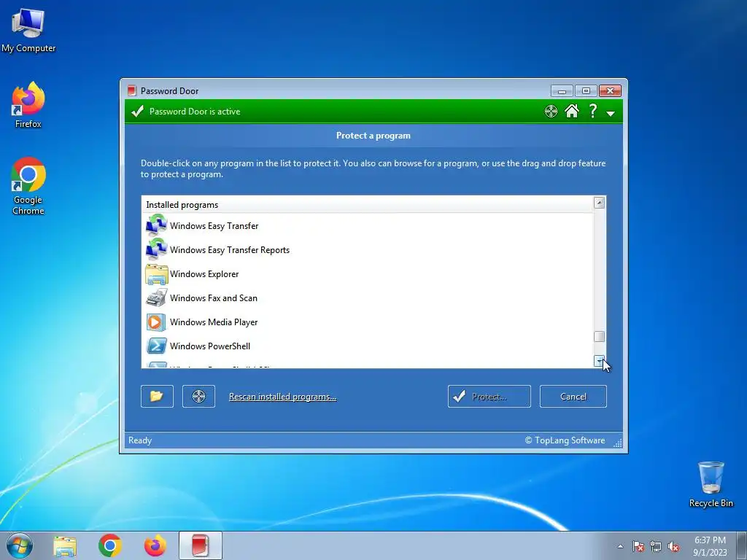Click the Google Chrome desktop shortcut
747x560 pixels.
(28, 186)
